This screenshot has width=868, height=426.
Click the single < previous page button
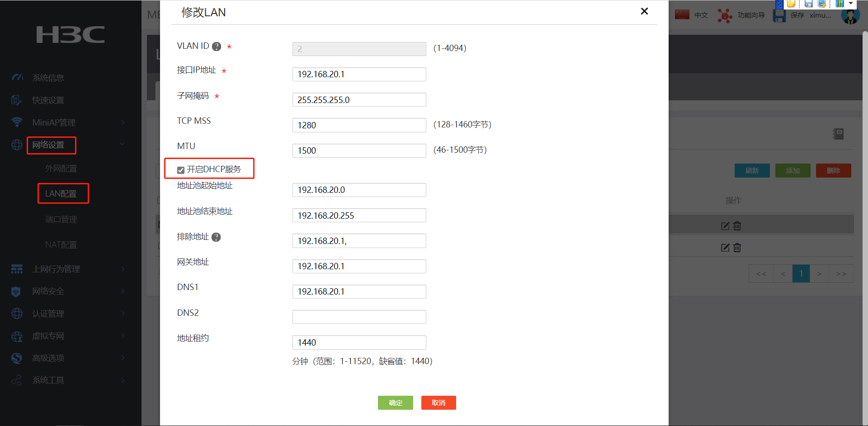pos(783,274)
